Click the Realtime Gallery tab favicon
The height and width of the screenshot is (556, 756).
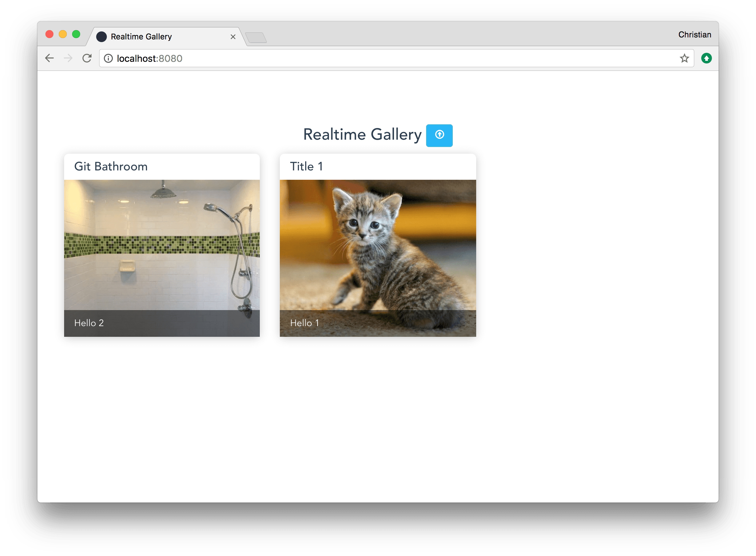101,36
